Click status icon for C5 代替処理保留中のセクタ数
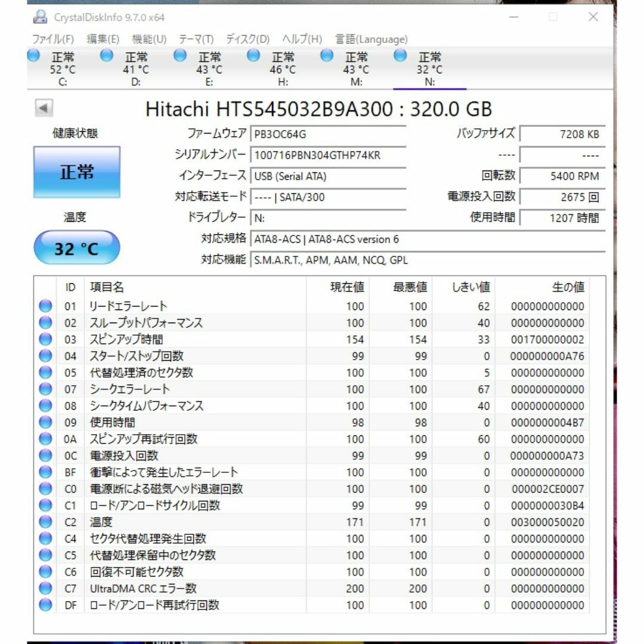The width and height of the screenshot is (644, 644). (x=45, y=555)
